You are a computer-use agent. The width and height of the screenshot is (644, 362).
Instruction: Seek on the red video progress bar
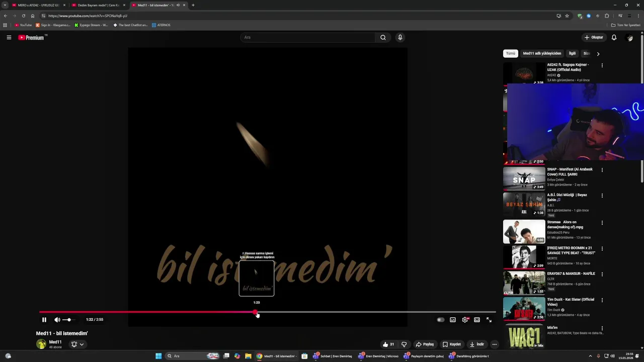tap(268, 312)
